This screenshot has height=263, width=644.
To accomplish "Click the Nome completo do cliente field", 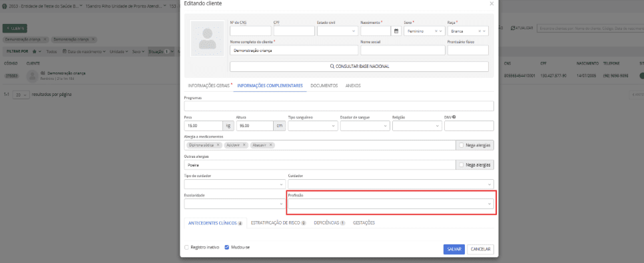I will (x=294, y=50).
